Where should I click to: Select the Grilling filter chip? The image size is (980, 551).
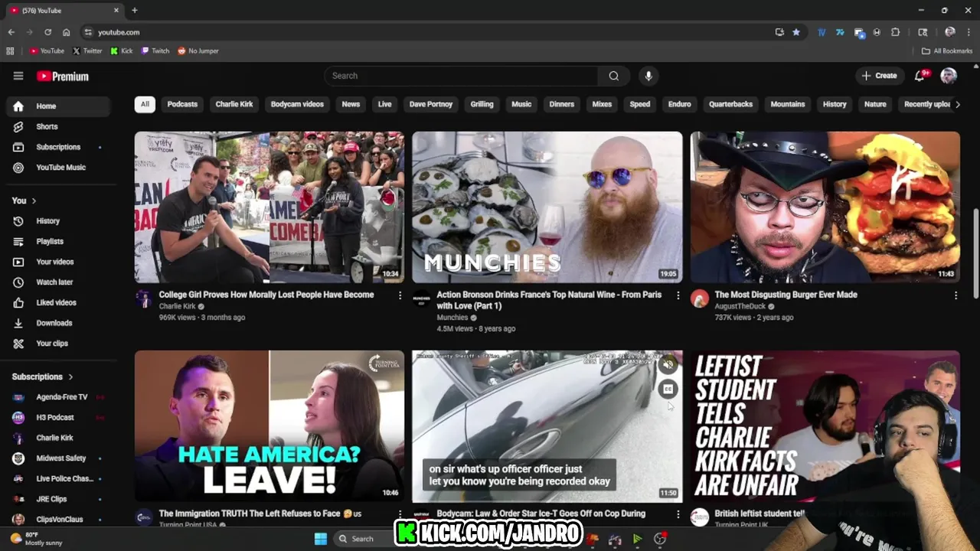coord(482,104)
